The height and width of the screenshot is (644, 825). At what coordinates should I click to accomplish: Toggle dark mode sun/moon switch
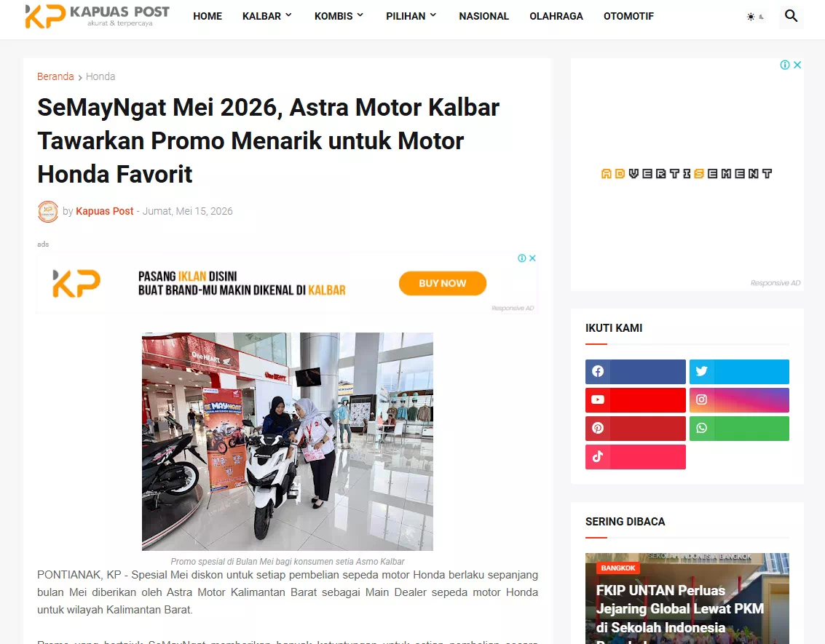pyautogui.click(x=755, y=17)
